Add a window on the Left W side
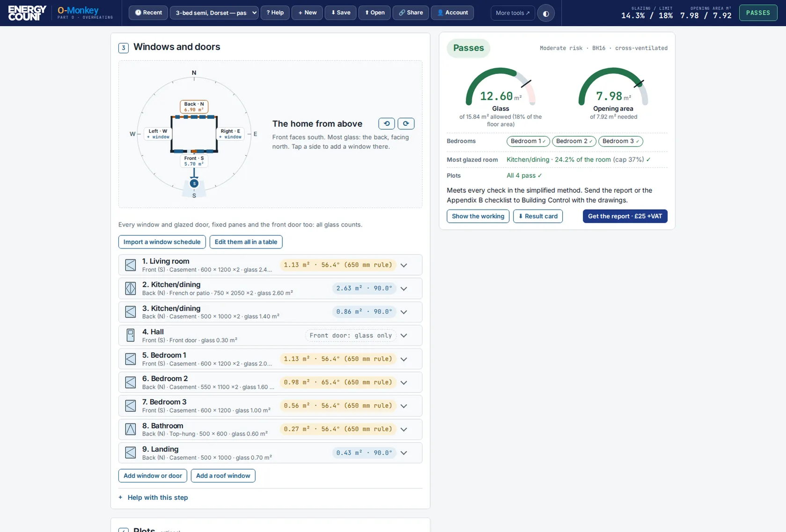 click(x=158, y=134)
